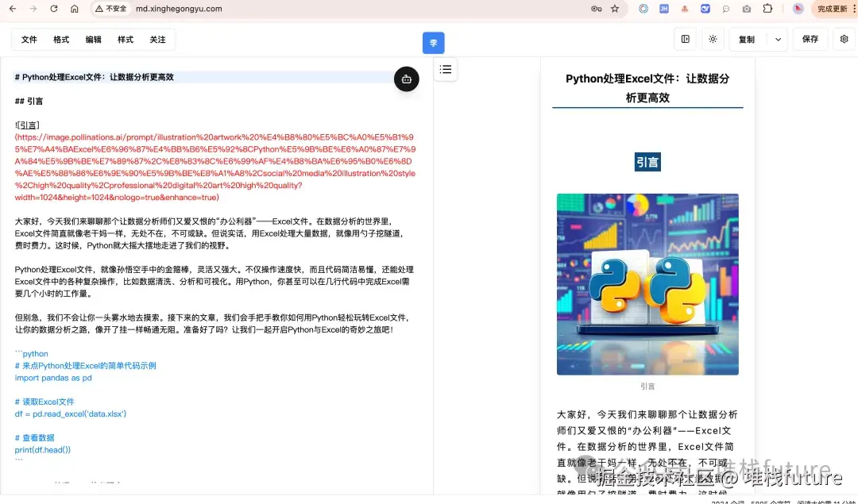Open the saved passwords key icon

(x=597, y=9)
